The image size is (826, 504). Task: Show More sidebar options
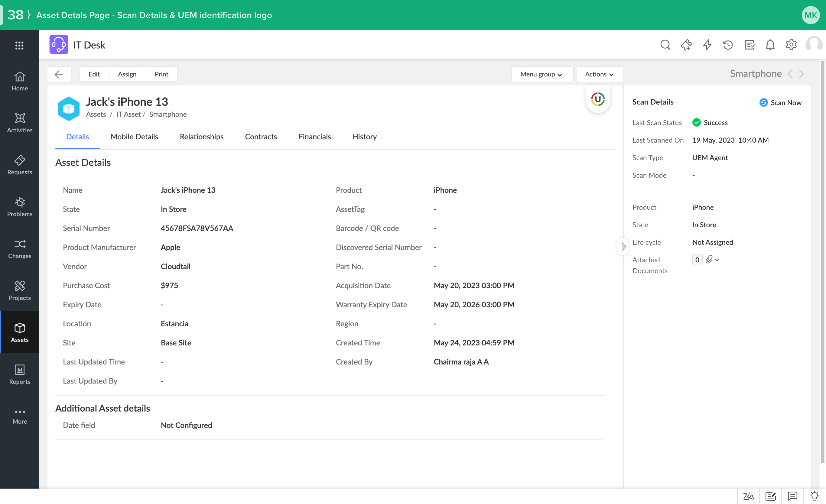point(19,416)
